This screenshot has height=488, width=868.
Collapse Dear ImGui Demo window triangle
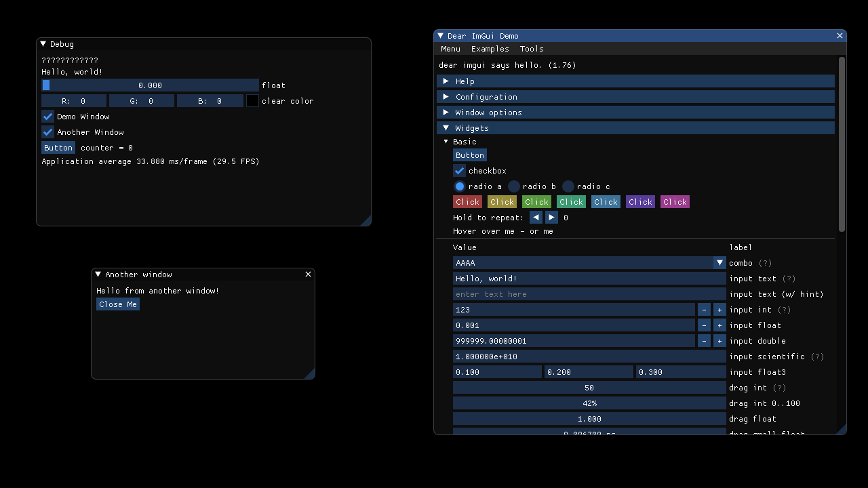441,36
